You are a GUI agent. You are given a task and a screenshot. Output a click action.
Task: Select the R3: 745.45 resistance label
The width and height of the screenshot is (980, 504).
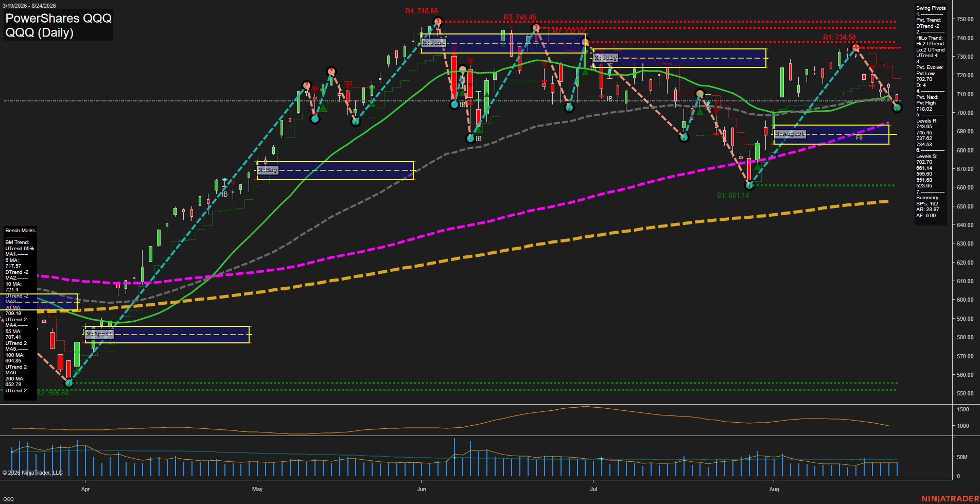click(520, 17)
